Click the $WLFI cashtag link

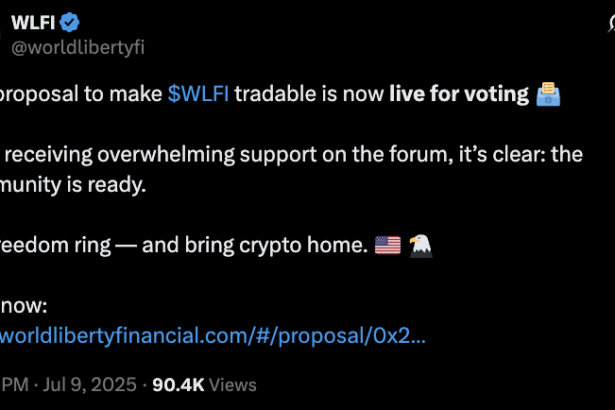(199, 95)
